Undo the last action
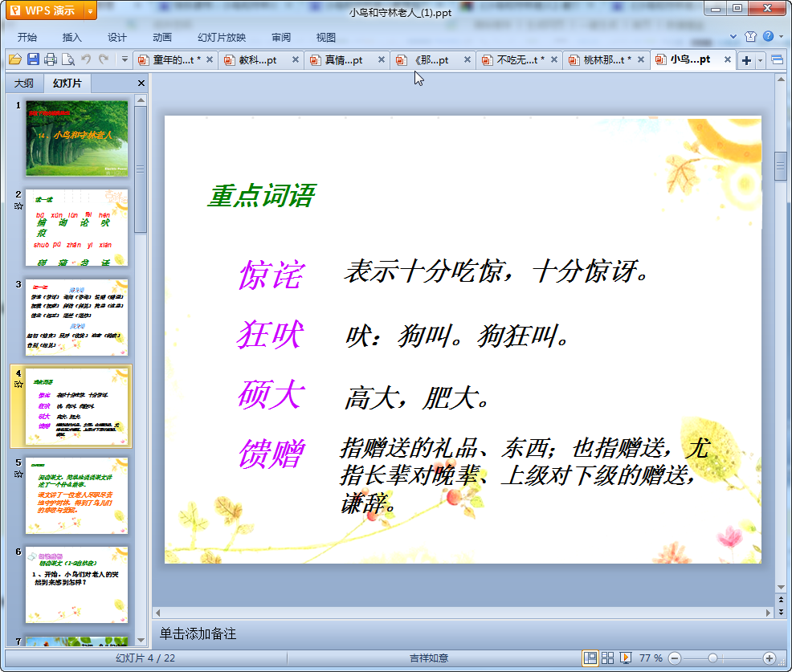This screenshot has width=792, height=672. [x=86, y=59]
